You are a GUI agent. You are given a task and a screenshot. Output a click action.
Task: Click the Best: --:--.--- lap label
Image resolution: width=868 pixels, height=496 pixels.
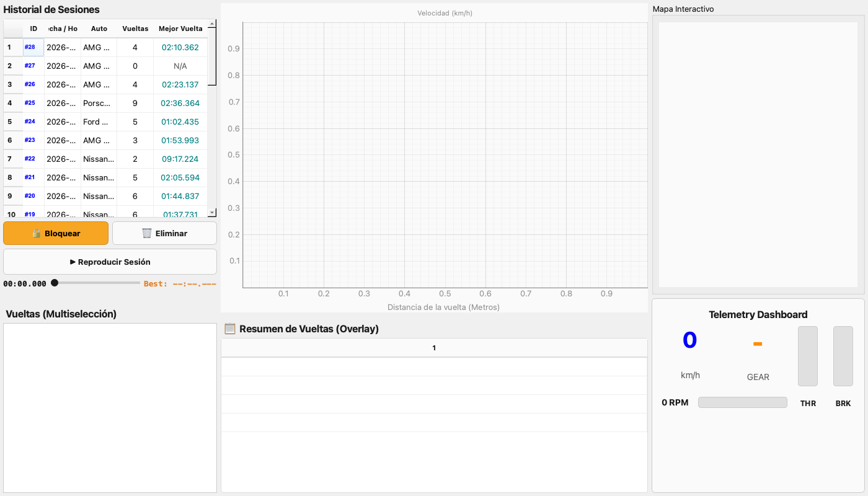pyautogui.click(x=180, y=283)
